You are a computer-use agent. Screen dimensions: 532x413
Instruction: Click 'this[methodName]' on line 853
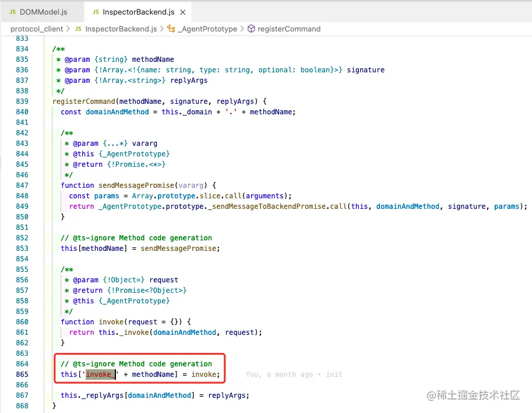click(94, 249)
